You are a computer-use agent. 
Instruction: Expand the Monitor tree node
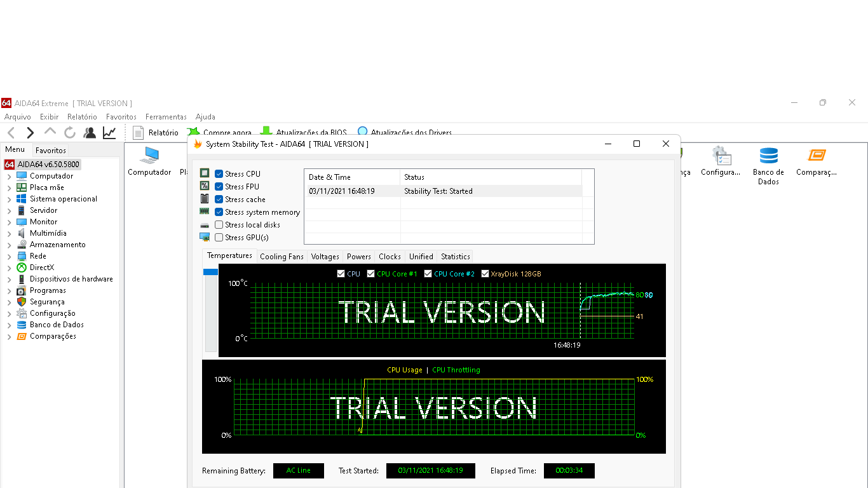click(x=9, y=222)
